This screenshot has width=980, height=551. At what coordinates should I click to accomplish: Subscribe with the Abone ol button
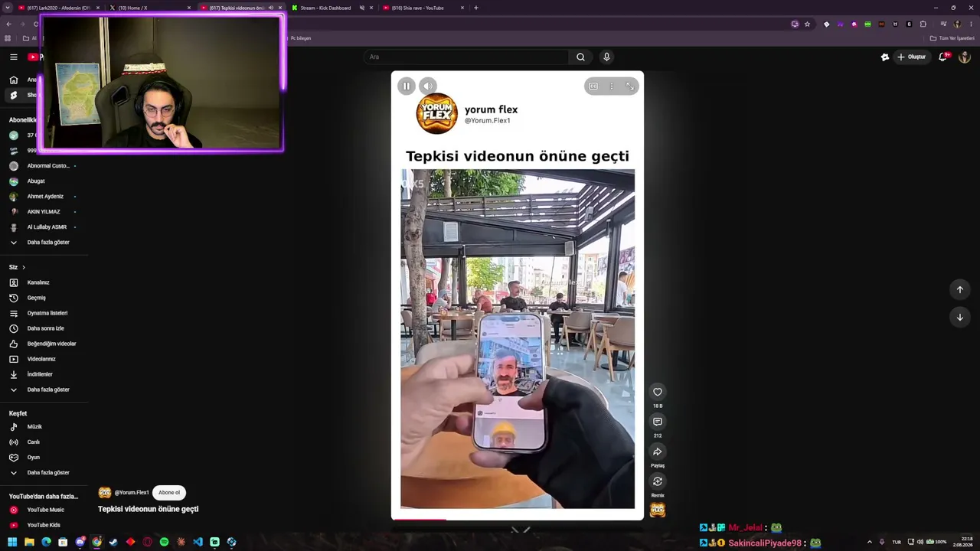pyautogui.click(x=169, y=492)
